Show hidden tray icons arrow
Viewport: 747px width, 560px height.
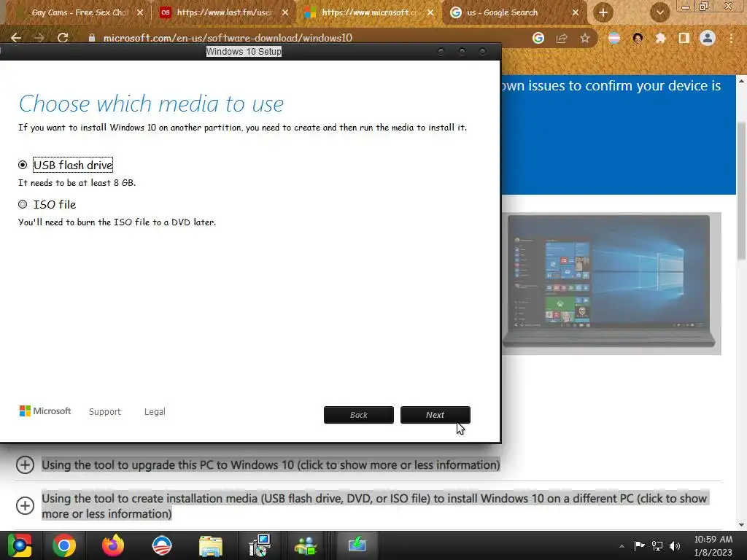(x=622, y=546)
